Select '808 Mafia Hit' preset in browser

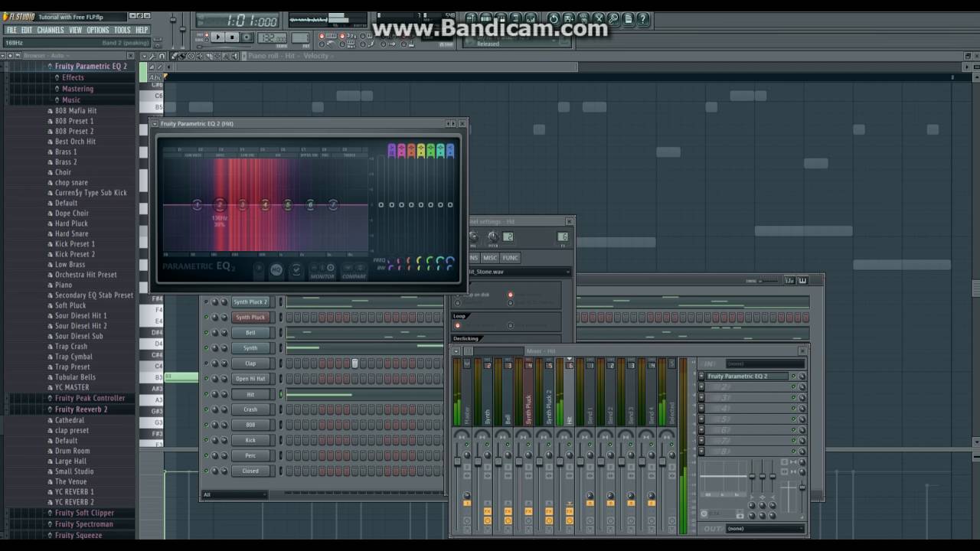(x=75, y=111)
